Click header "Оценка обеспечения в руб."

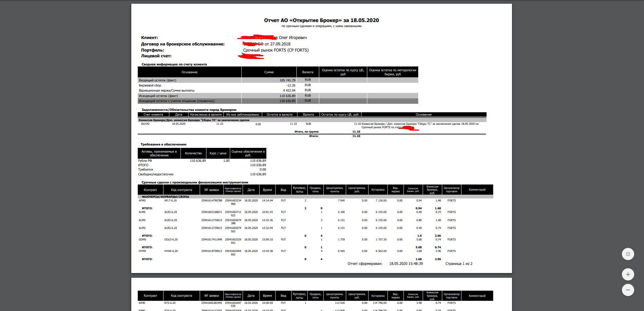tap(248, 153)
